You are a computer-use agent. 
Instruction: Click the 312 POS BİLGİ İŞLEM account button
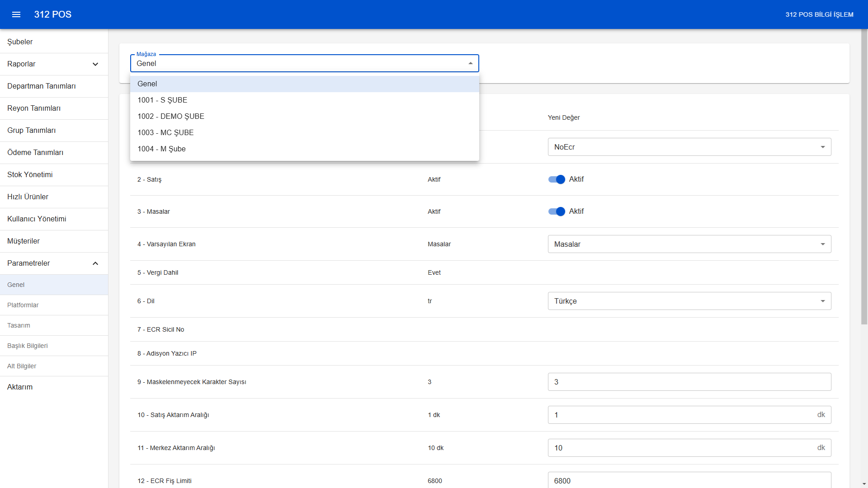point(819,14)
